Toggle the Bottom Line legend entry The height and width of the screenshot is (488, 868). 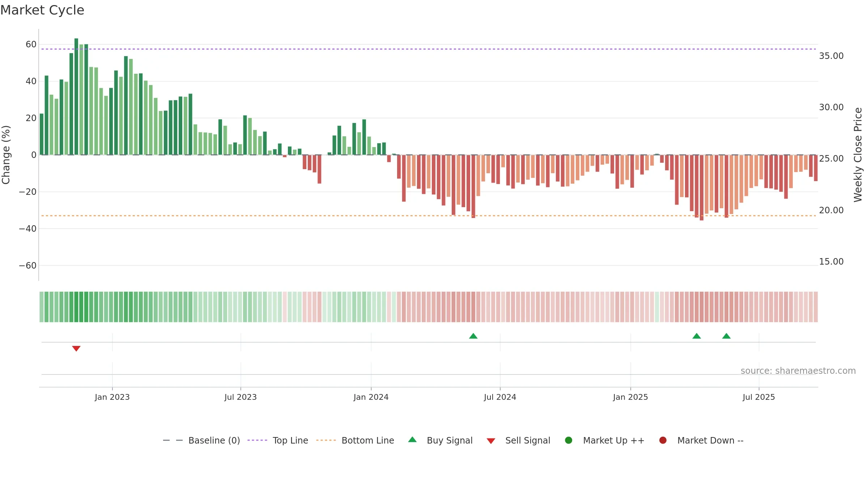point(355,440)
